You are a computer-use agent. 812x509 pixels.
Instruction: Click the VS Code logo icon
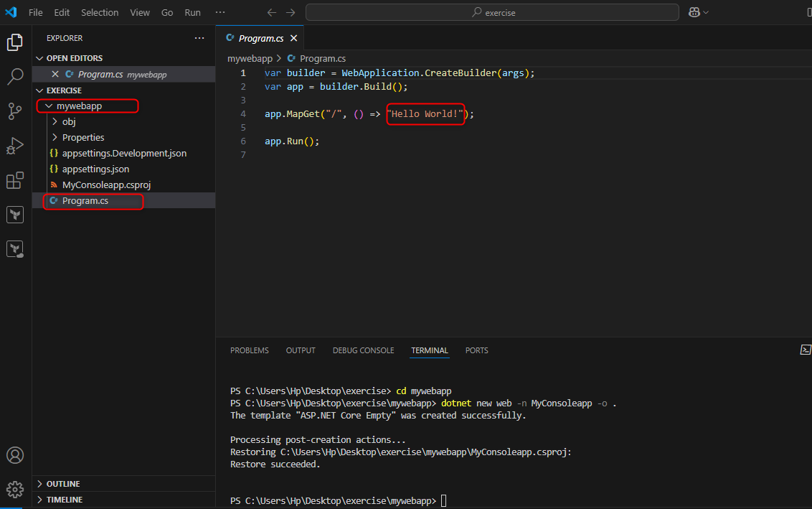click(x=11, y=12)
